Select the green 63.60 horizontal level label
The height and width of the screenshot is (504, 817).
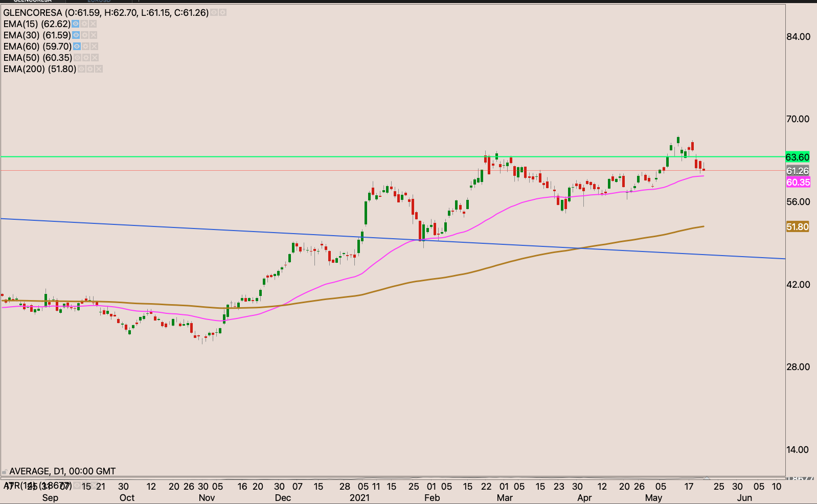coord(797,157)
